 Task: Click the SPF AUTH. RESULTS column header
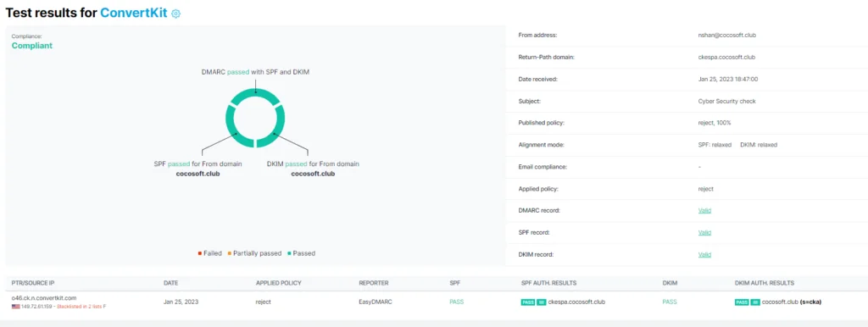coord(548,283)
